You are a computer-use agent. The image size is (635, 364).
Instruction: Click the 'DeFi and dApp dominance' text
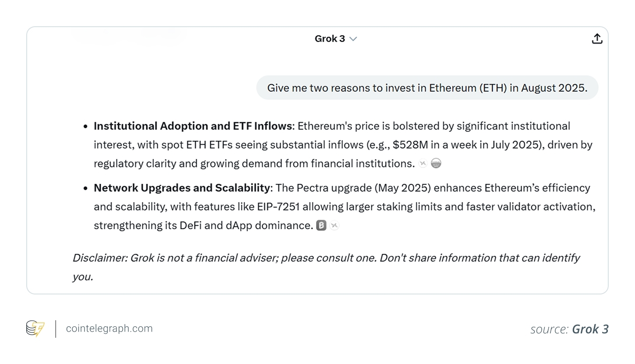(x=246, y=226)
